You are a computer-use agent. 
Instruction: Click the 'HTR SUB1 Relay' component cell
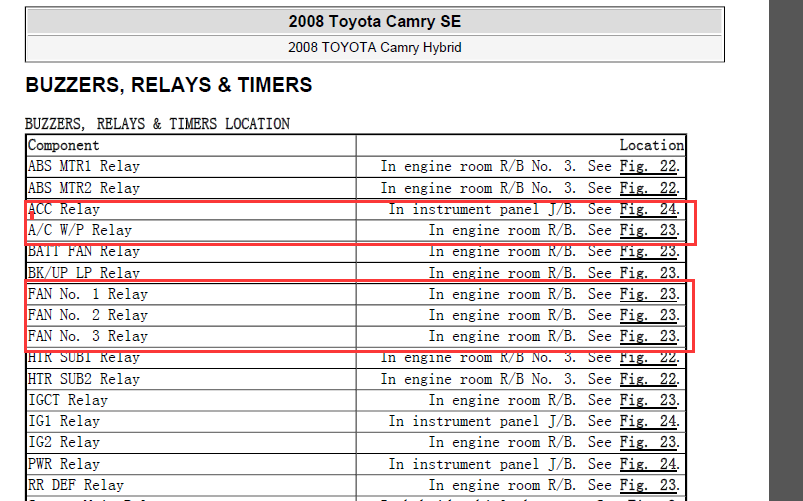(191, 358)
